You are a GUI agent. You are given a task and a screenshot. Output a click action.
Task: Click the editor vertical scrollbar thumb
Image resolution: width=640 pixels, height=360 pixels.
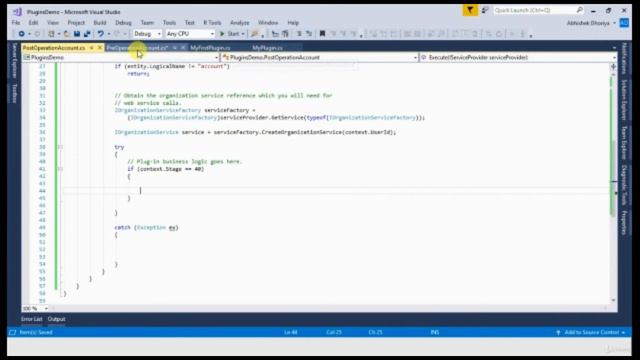tap(614, 178)
